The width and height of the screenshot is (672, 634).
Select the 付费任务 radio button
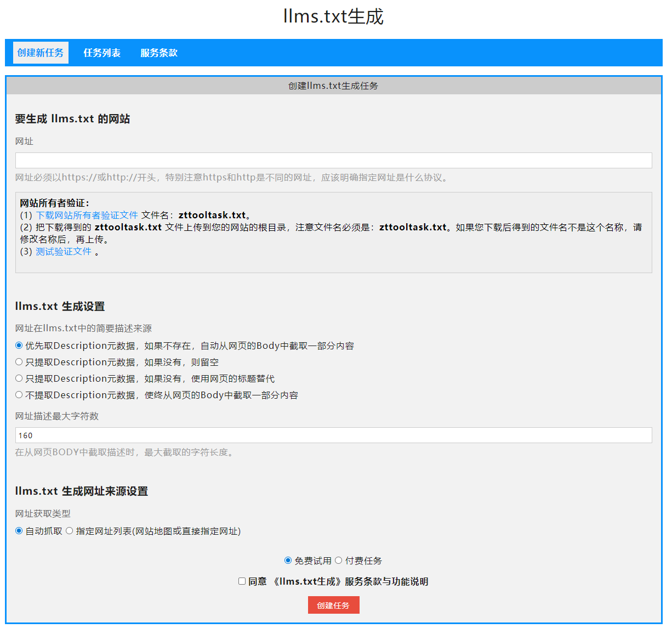point(338,561)
